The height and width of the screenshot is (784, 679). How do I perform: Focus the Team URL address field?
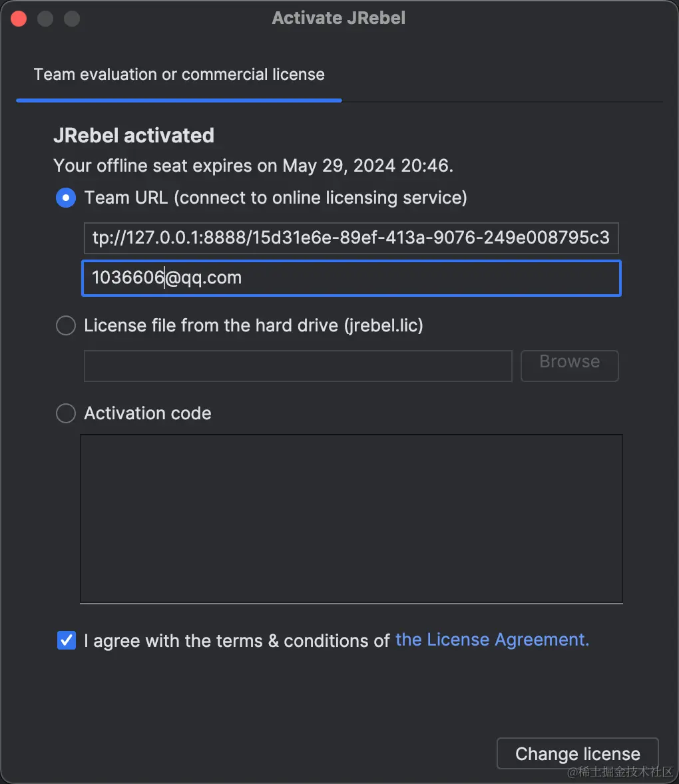pos(351,238)
